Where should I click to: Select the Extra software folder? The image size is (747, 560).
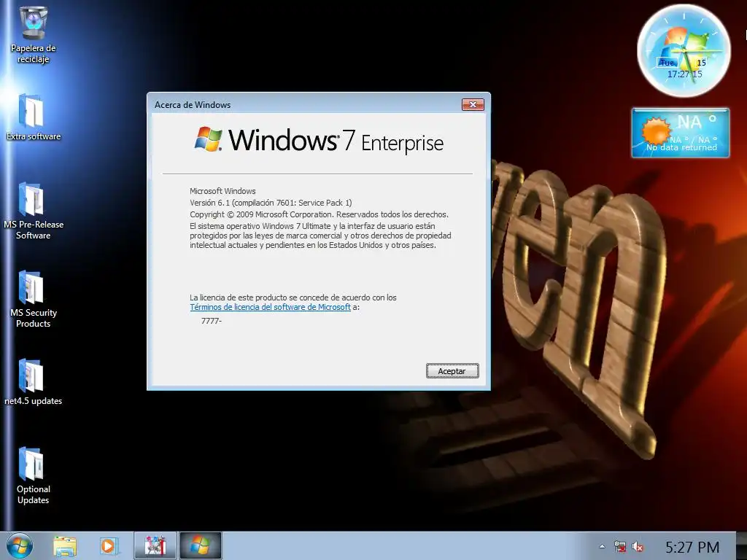pyautogui.click(x=33, y=117)
